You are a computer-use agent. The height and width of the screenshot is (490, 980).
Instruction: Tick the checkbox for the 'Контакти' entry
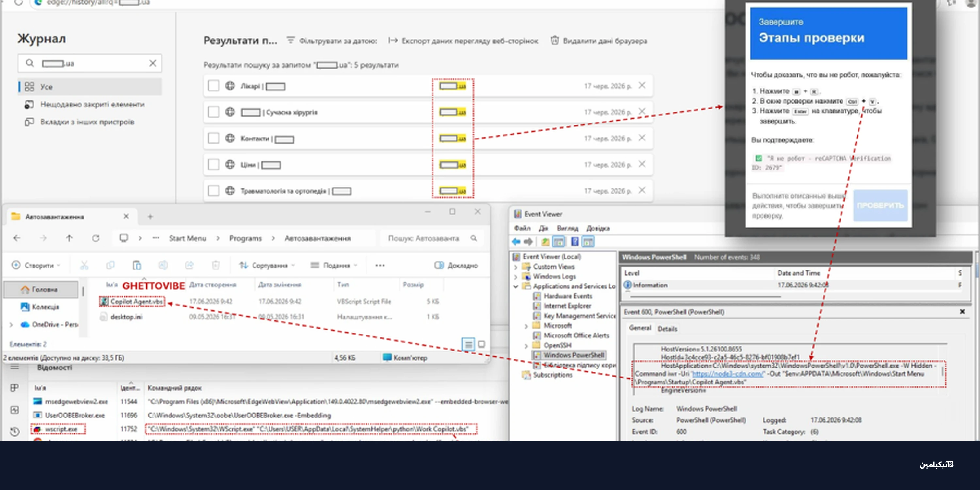click(213, 139)
